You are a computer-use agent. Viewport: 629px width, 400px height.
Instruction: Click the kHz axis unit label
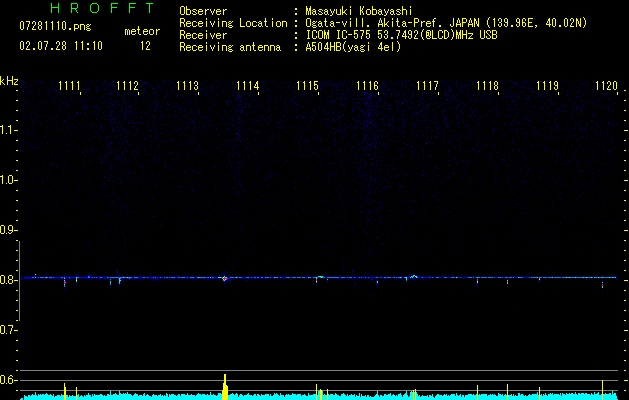click(x=9, y=81)
